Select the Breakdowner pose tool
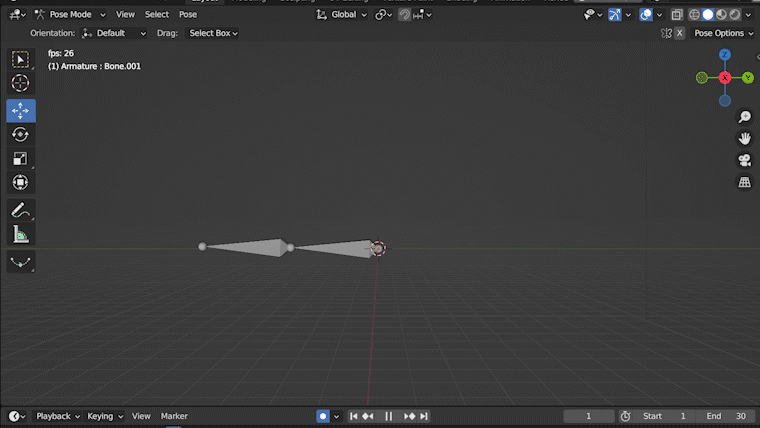Screen dimensions: 760x428 [20, 262]
